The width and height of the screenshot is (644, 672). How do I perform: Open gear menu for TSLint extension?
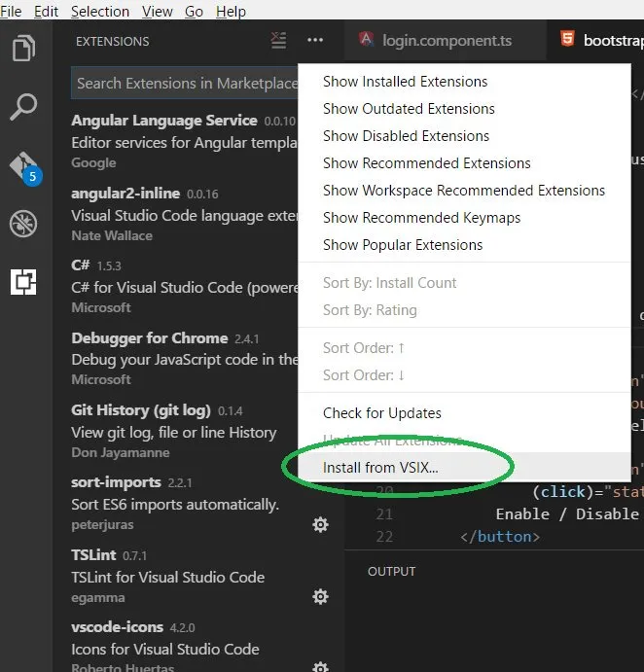point(320,596)
